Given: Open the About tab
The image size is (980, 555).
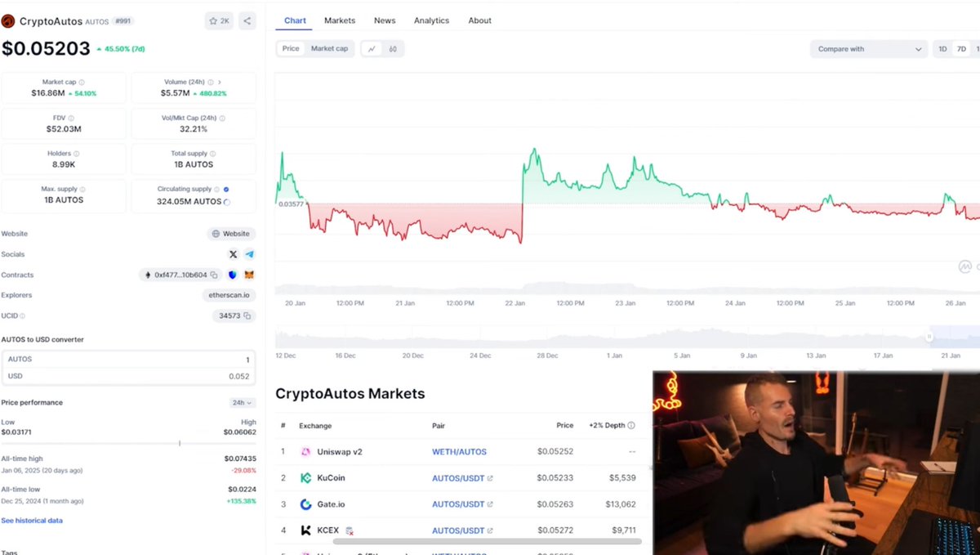Looking at the screenshot, I should point(479,20).
